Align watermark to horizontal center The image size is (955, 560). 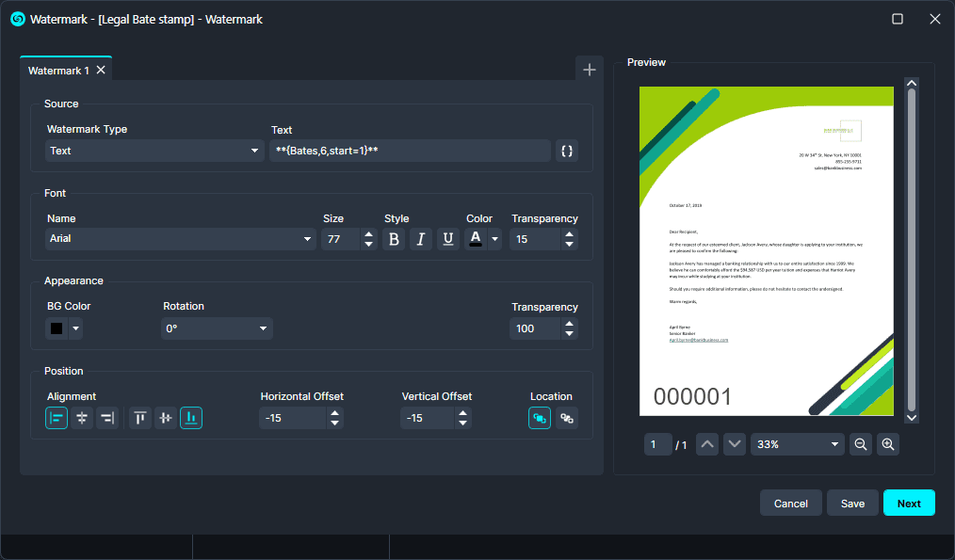point(82,418)
